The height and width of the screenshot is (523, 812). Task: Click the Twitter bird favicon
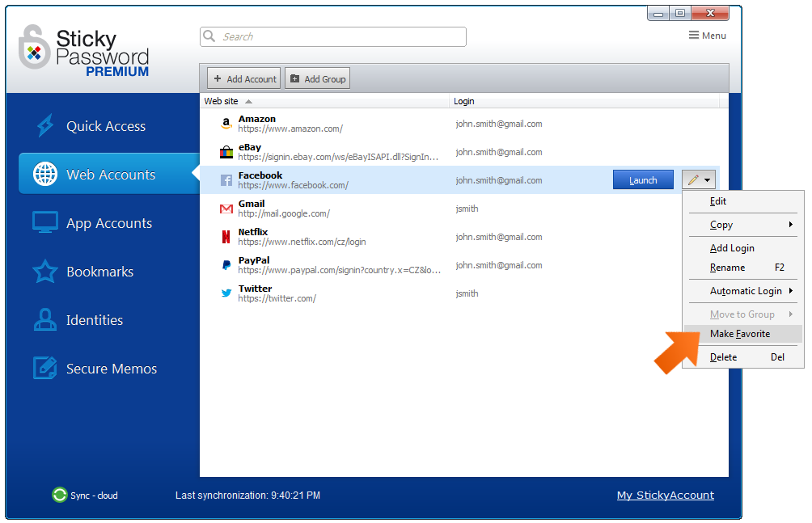coord(226,293)
